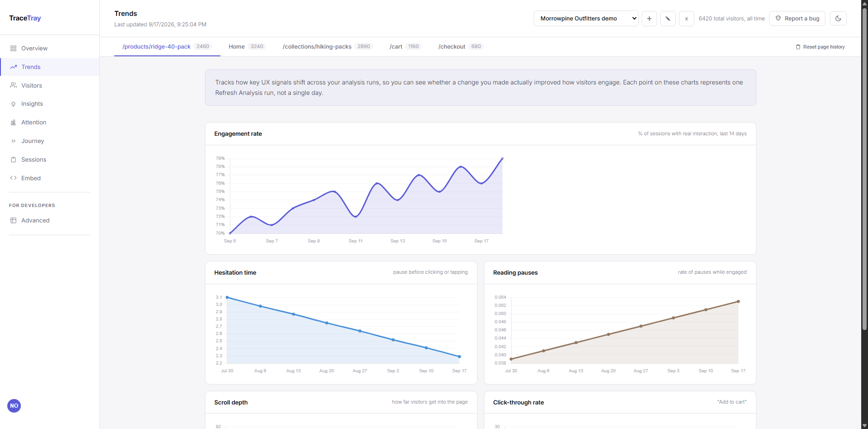This screenshot has width=868, height=429.
Task: Click the Jul 30 point on Hesitation time chart
Action: [227, 297]
